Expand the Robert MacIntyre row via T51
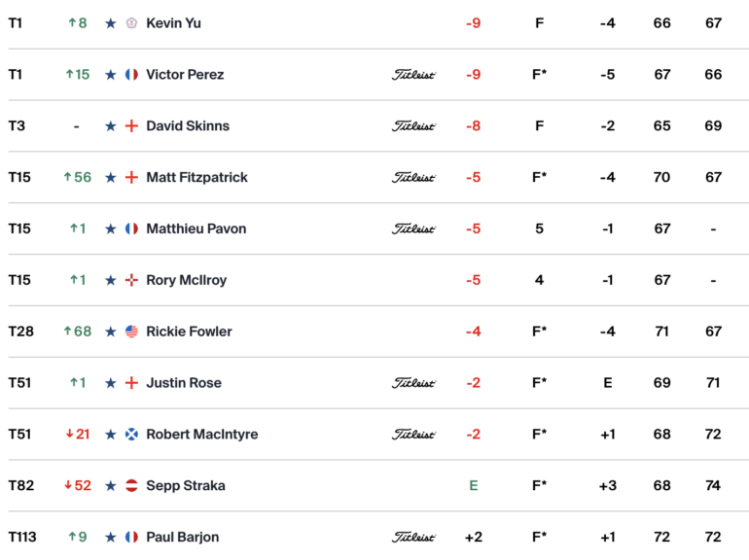 19,434
